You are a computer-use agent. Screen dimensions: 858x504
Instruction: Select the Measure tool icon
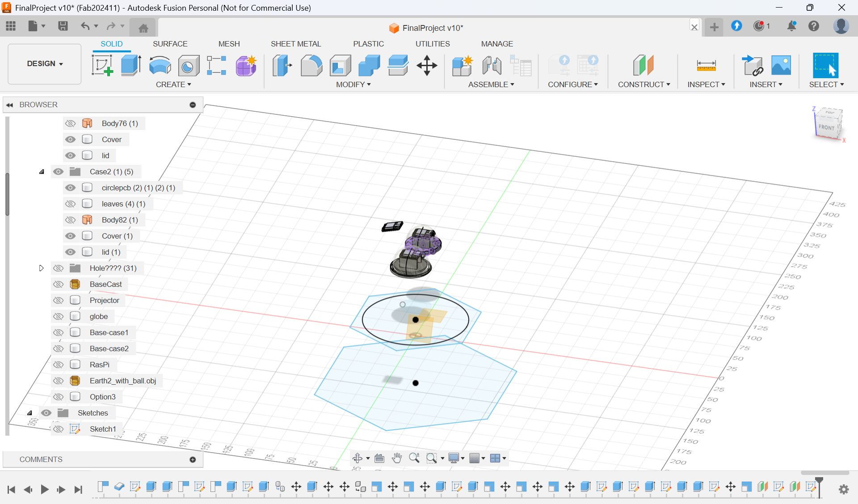[x=706, y=66]
